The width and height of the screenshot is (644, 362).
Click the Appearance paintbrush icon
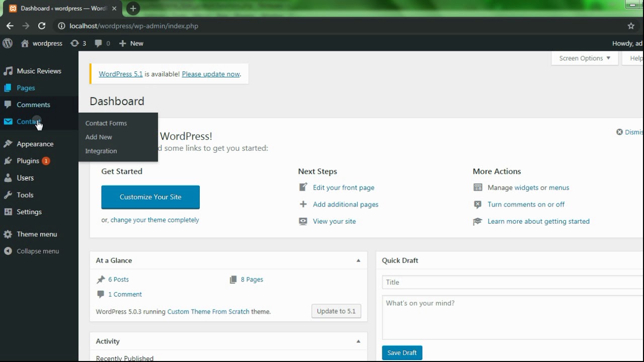[8, 144]
